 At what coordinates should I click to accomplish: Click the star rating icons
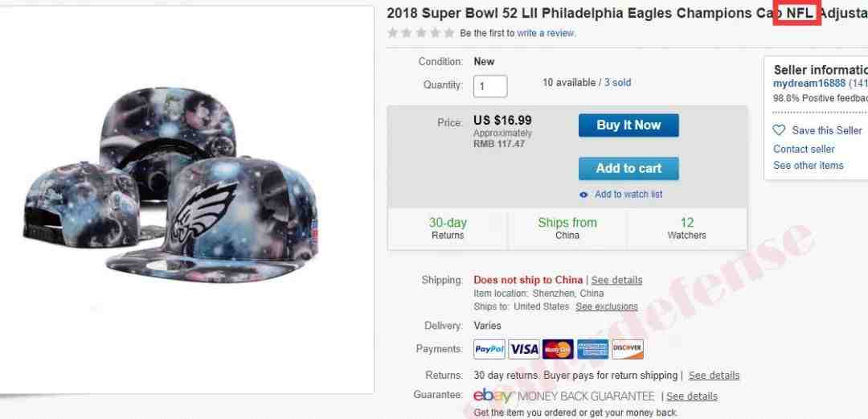[420, 33]
